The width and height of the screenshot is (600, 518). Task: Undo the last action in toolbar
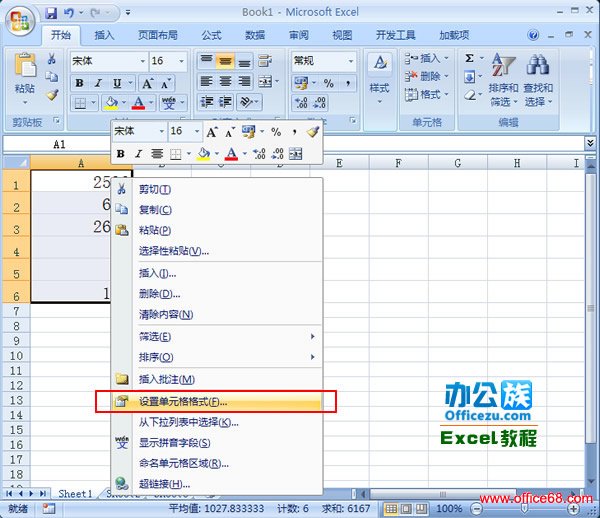pyautogui.click(x=69, y=13)
